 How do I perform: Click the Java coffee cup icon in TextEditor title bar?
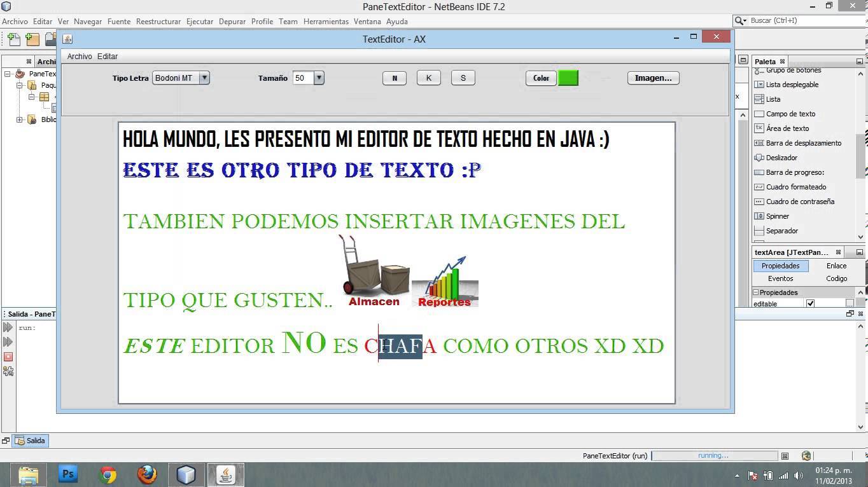click(68, 39)
